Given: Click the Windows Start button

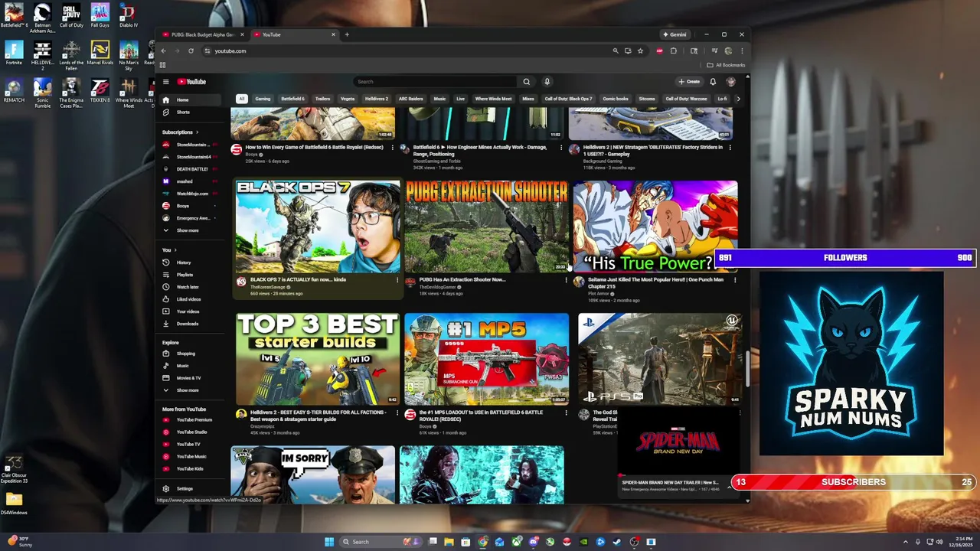Looking at the screenshot, I should 329,542.
